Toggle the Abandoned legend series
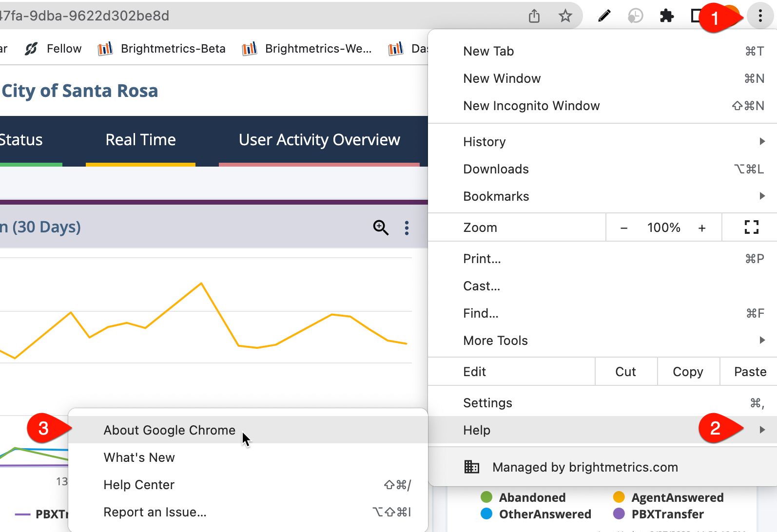The image size is (777, 532). click(x=523, y=497)
